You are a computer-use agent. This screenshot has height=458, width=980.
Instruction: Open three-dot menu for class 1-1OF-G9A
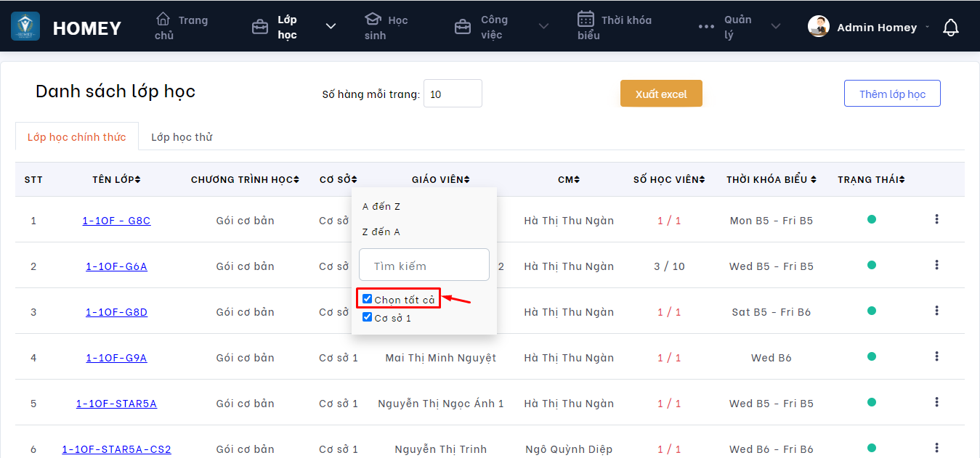tap(936, 356)
